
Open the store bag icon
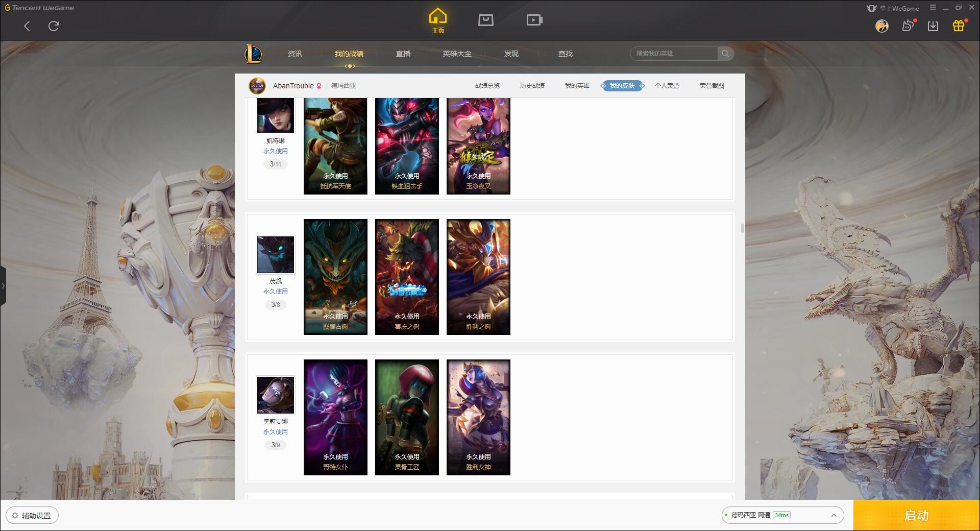(x=486, y=20)
